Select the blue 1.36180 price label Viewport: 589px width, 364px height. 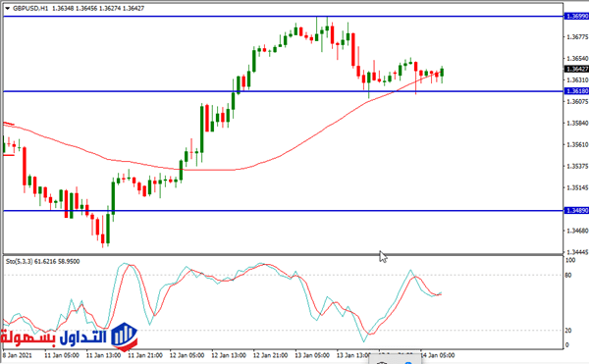pos(576,91)
